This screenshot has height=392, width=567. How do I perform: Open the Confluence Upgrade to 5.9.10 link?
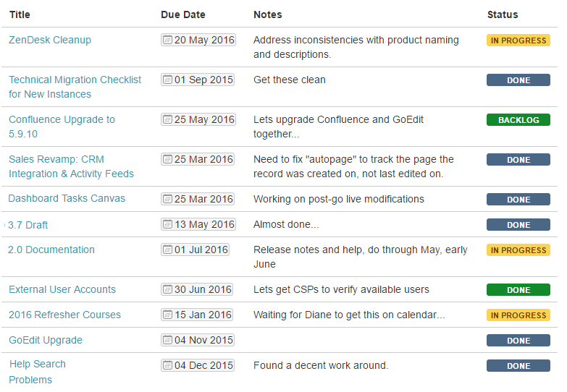[x=62, y=127]
